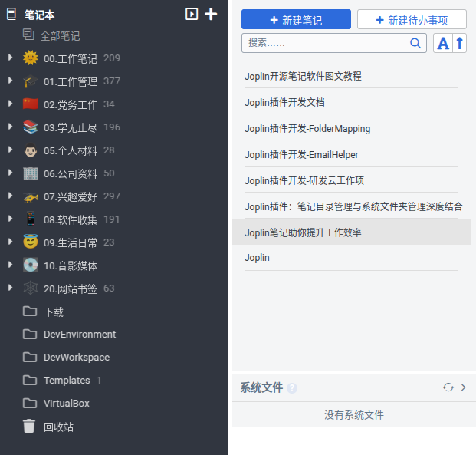Click the trash can icon for 回收站
The width and height of the screenshot is (476, 455).
pyautogui.click(x=29, y=426)
